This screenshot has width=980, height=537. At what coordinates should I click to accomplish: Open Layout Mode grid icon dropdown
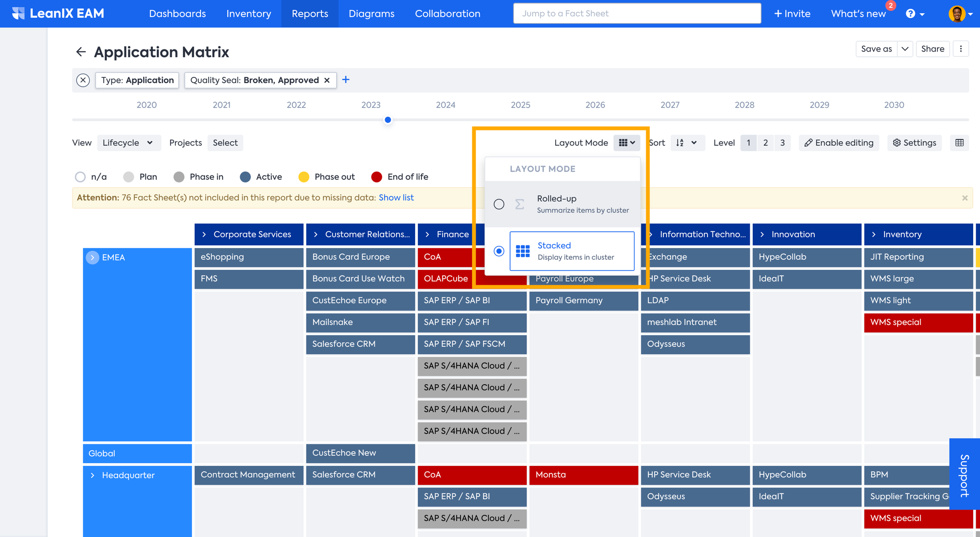[x=627, y=143]
